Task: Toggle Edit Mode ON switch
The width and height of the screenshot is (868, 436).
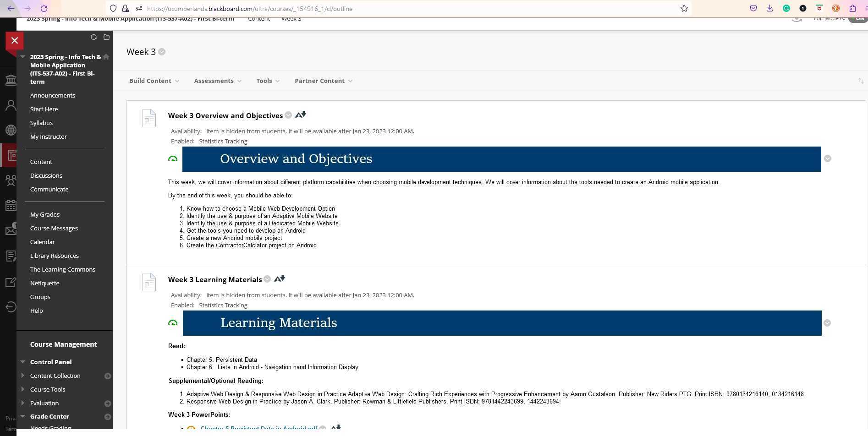Action: click(858, 18)
